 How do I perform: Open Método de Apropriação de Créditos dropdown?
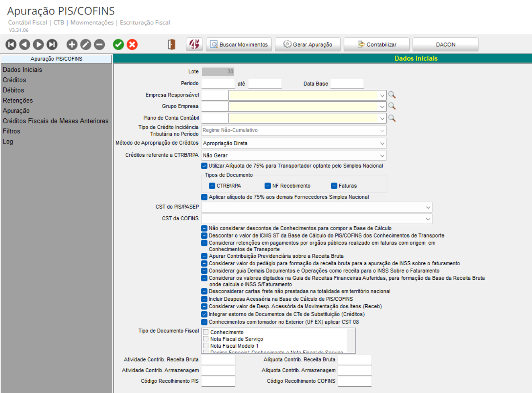[x=294, y=143]
